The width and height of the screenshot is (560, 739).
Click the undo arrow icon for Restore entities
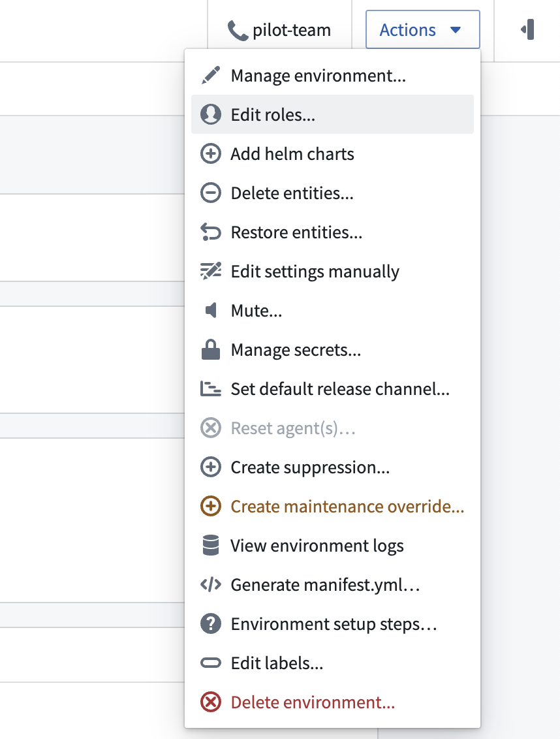[x=210, y=232]
